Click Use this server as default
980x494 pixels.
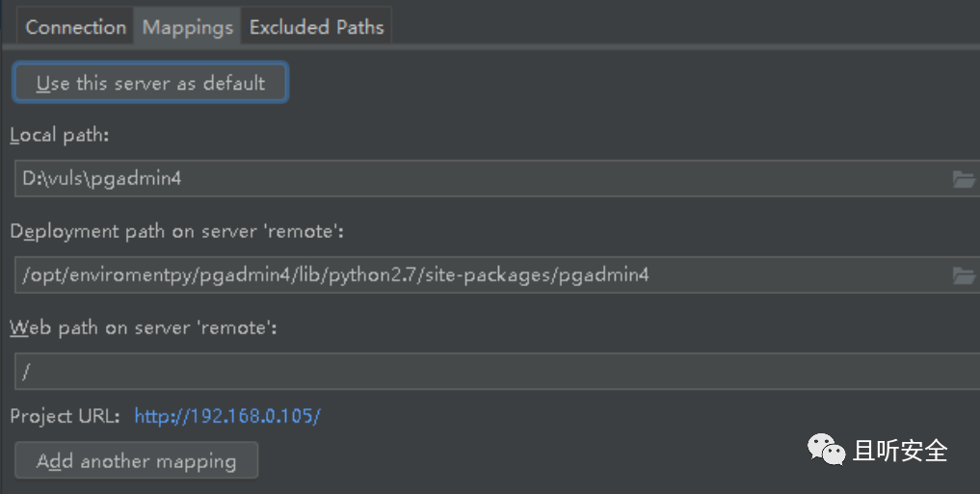coord(150,83)
